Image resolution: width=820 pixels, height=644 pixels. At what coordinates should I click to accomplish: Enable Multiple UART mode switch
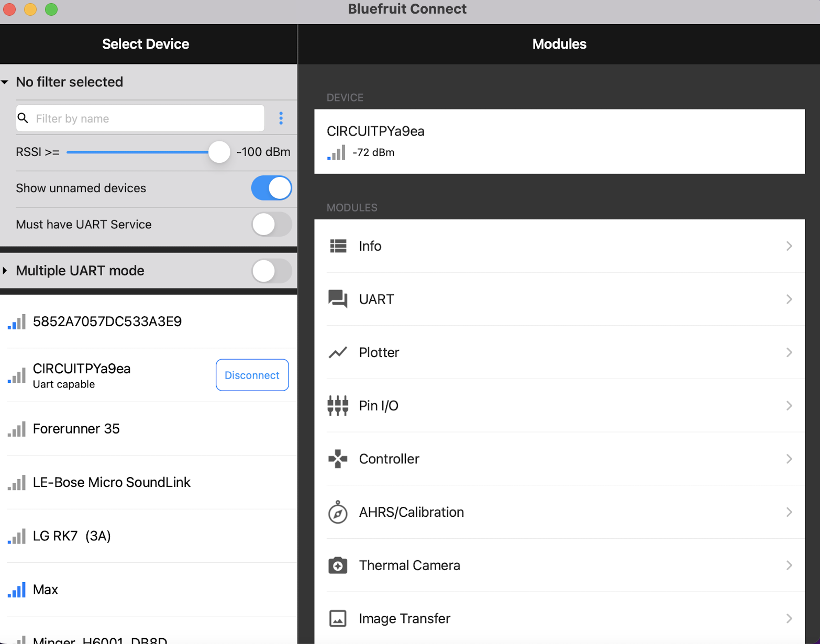tap(272, 271)
